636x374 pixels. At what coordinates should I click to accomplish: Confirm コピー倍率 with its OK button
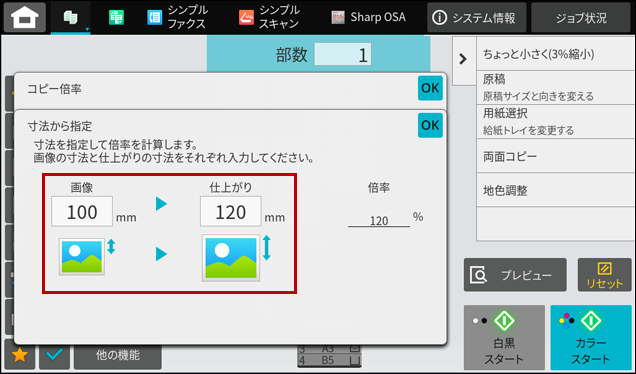pos(430,88)
